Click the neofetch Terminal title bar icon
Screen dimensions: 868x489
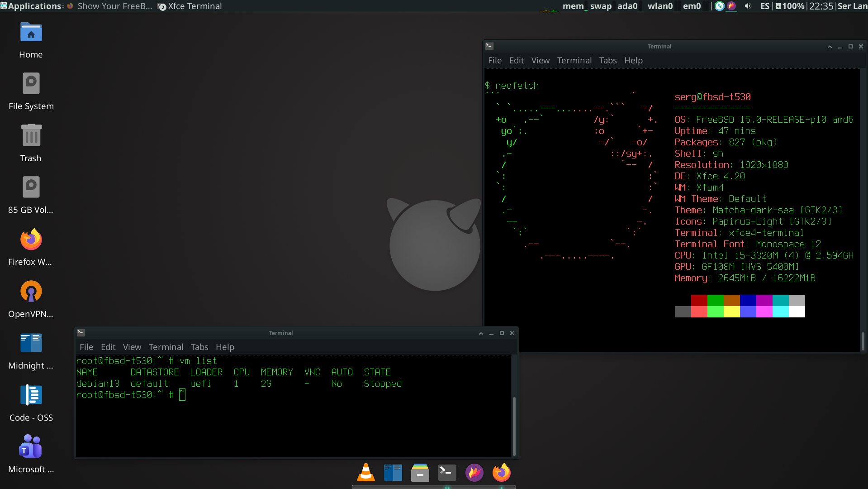tap(489, 46)
